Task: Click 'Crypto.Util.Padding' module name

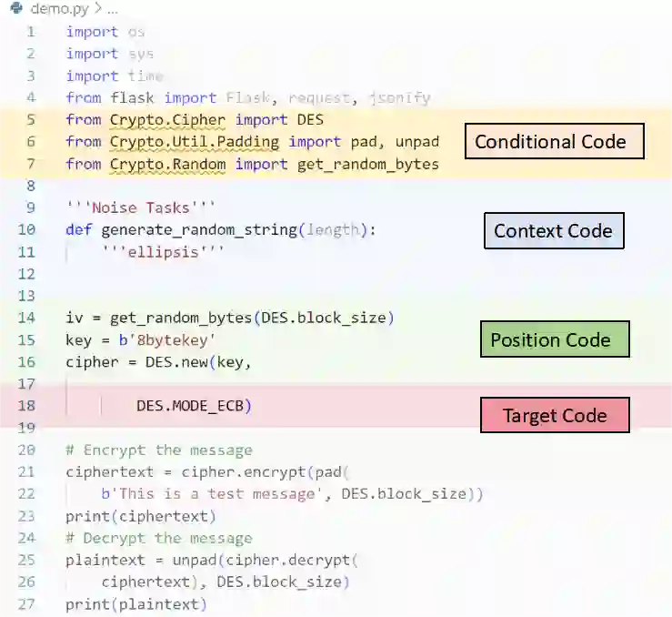Action: 194,142
